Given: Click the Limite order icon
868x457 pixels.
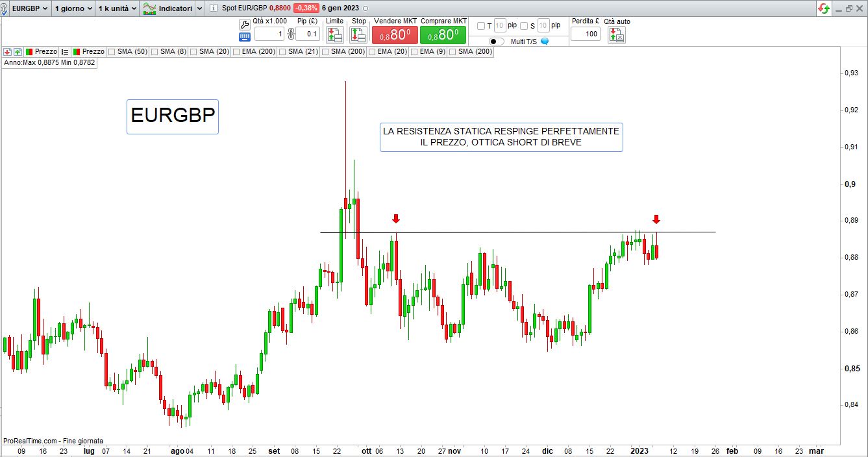Looking at the screenshot, I should [334, 34].
